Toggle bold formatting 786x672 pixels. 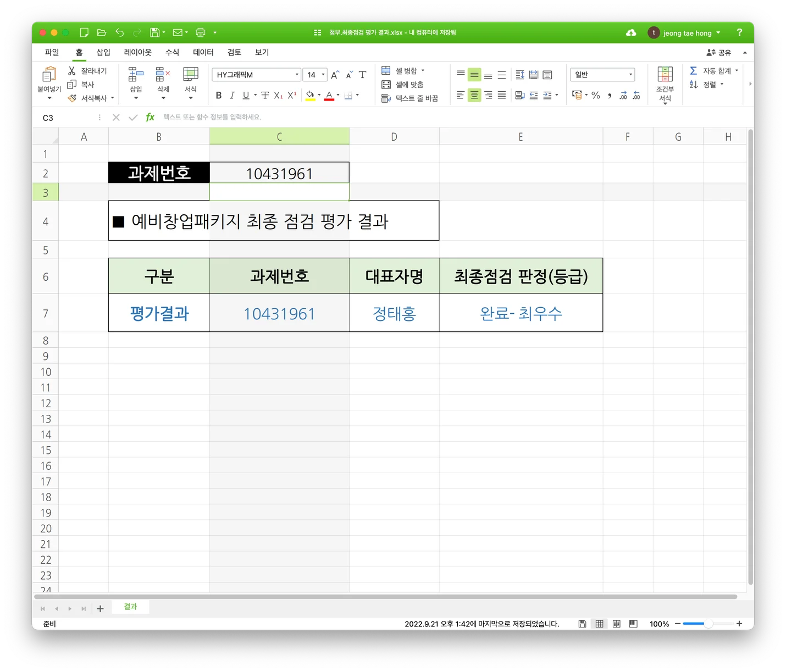tap(219, 96)
